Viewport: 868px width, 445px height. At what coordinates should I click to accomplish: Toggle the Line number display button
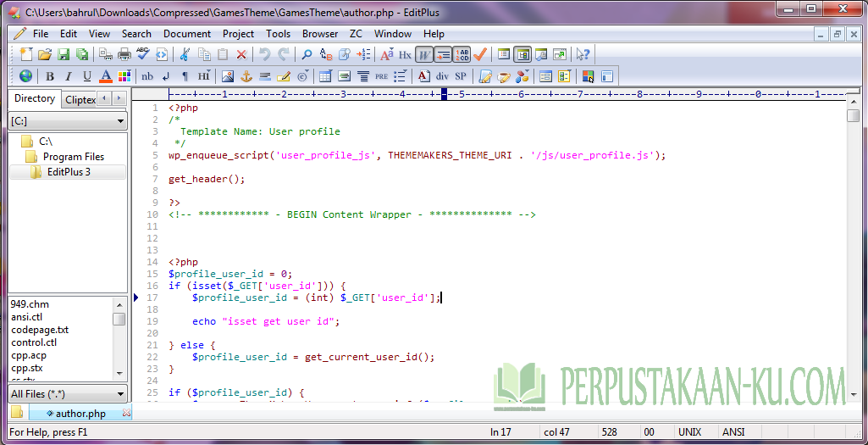(x=462, y=54)
